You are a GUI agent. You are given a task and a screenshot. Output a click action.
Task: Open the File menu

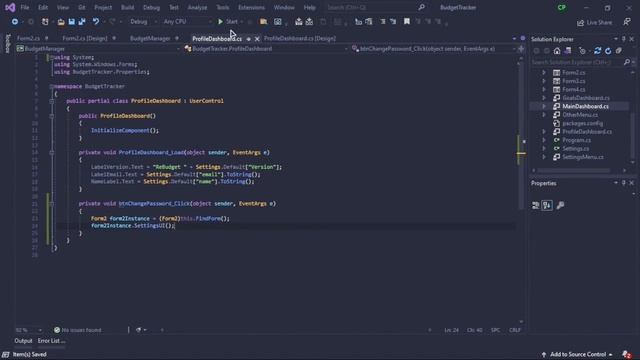pos(24,7)
